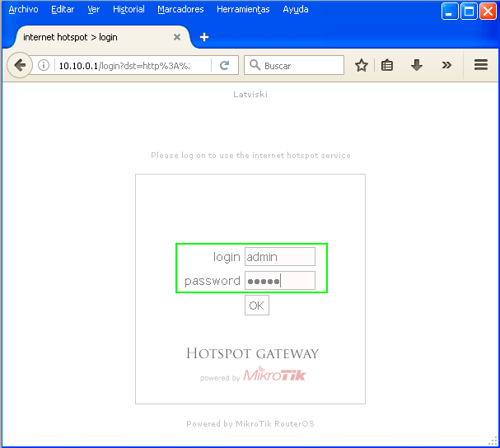Reload the page with the refresh icon
Viewport: 500px width, 448px height.
224,65
